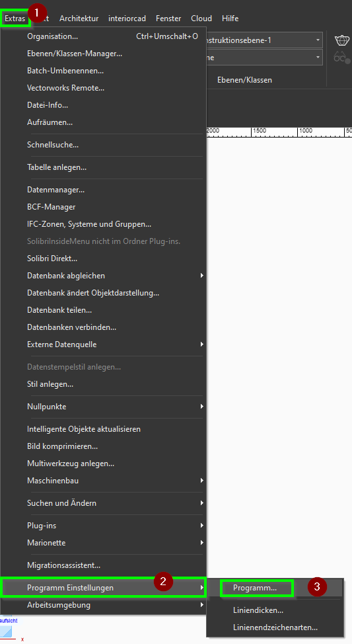Click the top view thumbnail icon

(x=7, y=631)
